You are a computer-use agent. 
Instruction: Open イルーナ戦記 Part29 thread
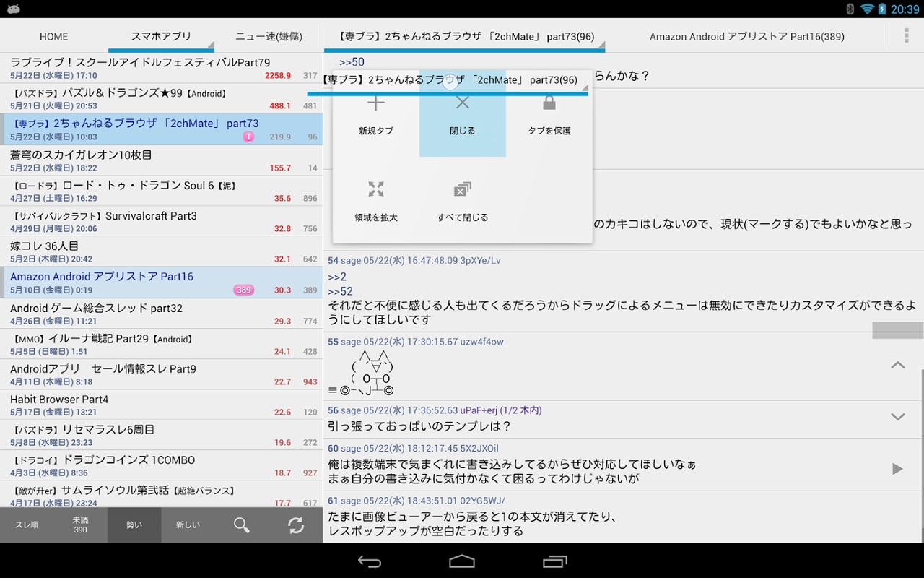(x=161, y=344)
